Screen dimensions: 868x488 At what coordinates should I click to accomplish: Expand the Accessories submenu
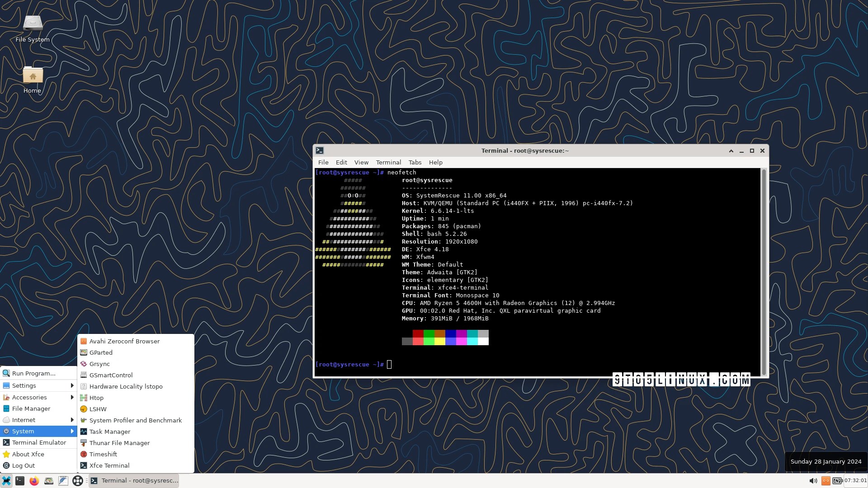[38, 397]
